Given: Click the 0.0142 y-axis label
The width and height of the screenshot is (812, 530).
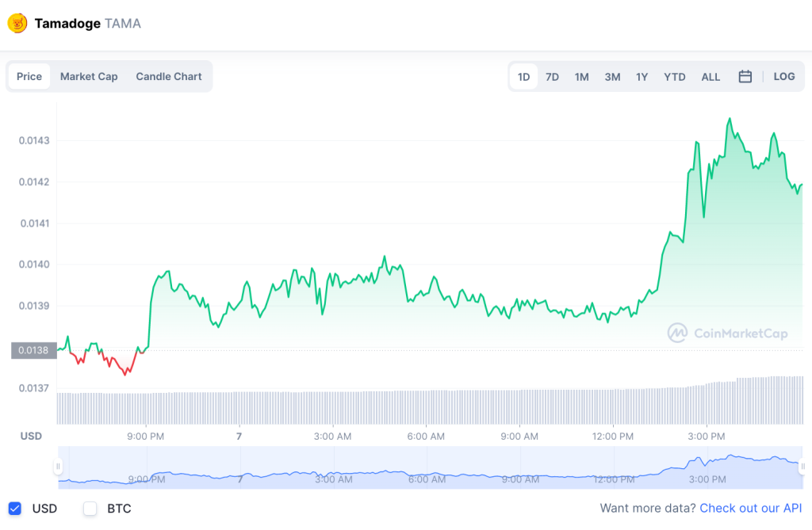Looking at the screenshot, I should (x=34, y=181).
